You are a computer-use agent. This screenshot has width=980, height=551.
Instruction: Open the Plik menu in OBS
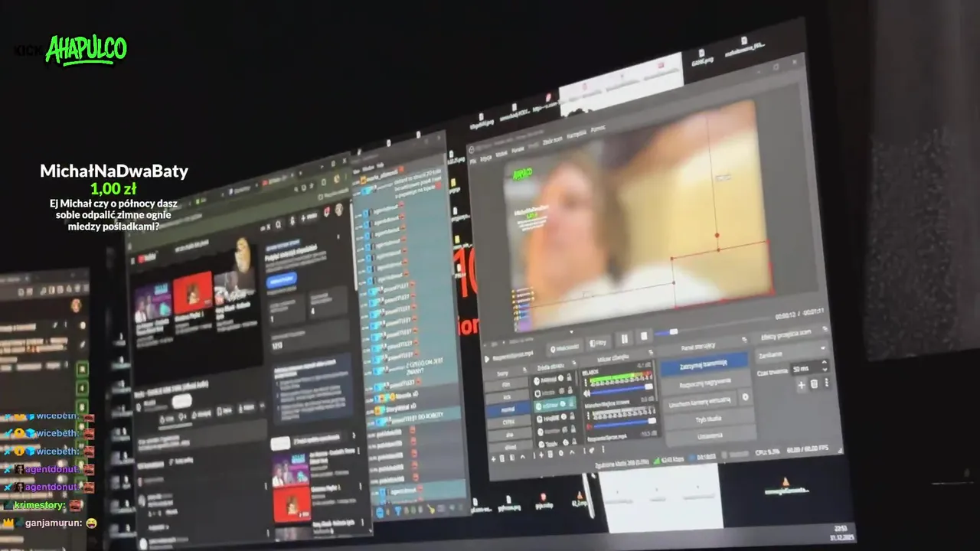point(473,161)
